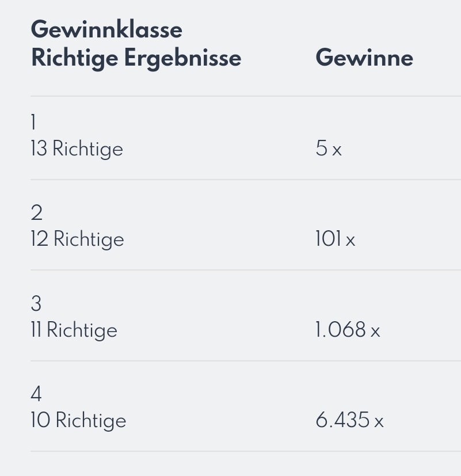
Task: Click the Gewinnklasse column header
Action: (x=106, y=30)
